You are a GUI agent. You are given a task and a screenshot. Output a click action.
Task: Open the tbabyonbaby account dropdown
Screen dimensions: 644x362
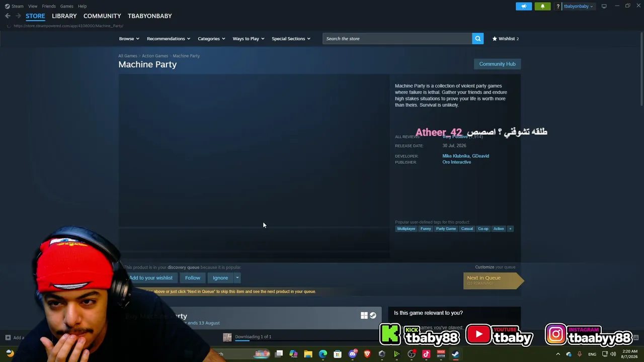[x=578, y=6]
